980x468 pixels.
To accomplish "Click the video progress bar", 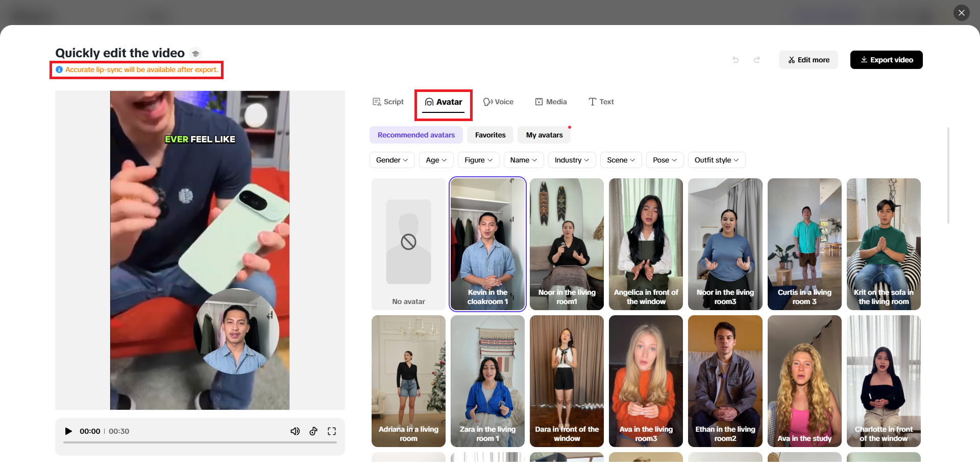I will coord(200,442).
